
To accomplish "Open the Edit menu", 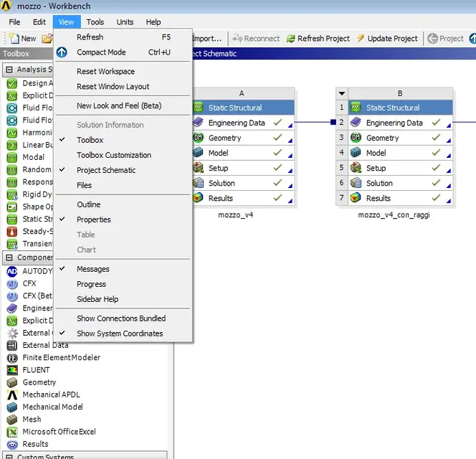I will click(39, 22).
